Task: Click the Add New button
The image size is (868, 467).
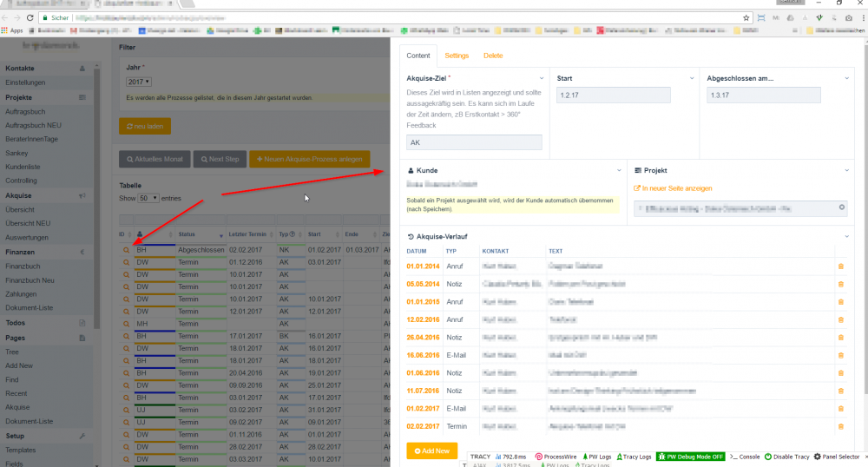Action: [x=431, y=451]
